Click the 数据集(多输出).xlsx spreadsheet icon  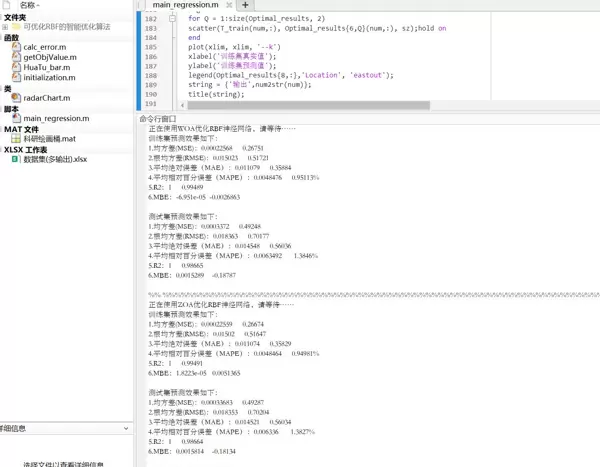tap(16, 159)
